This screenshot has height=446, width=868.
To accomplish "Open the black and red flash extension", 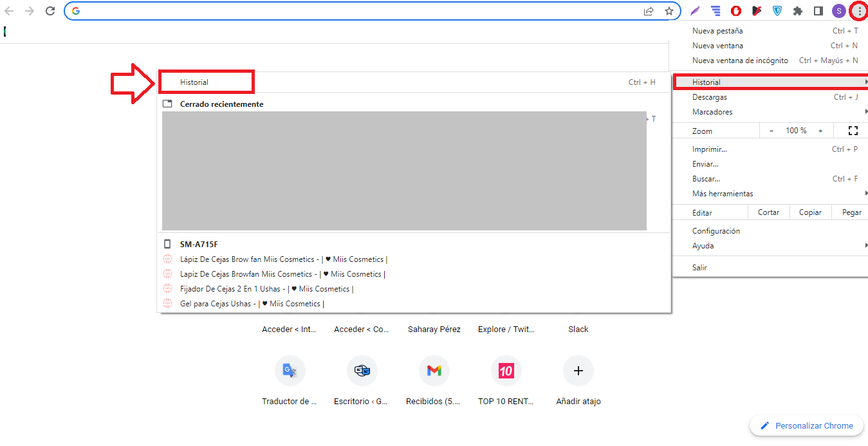I will (757, 11).
